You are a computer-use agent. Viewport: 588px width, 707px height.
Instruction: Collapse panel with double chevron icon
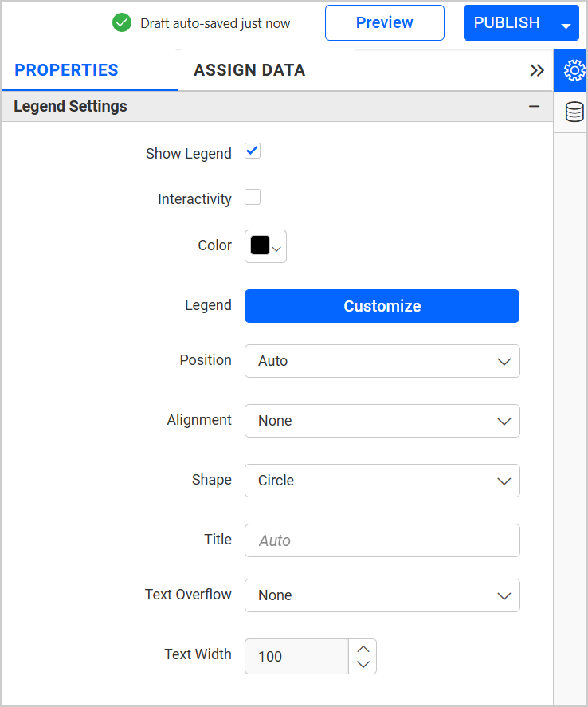(x=536, y=70)
